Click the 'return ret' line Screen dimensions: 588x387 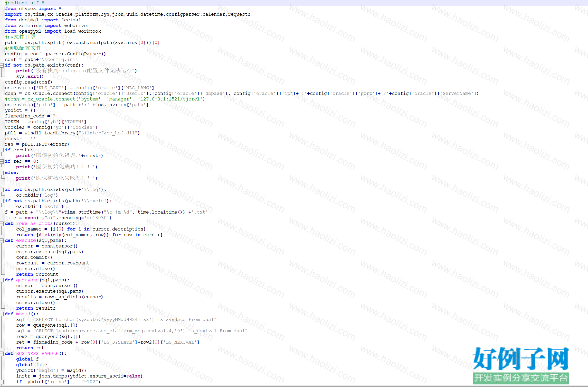tap(30, 348)
